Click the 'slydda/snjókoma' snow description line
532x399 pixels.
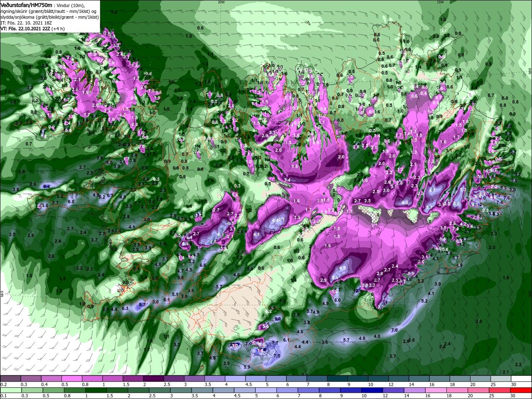coord(49,17)
